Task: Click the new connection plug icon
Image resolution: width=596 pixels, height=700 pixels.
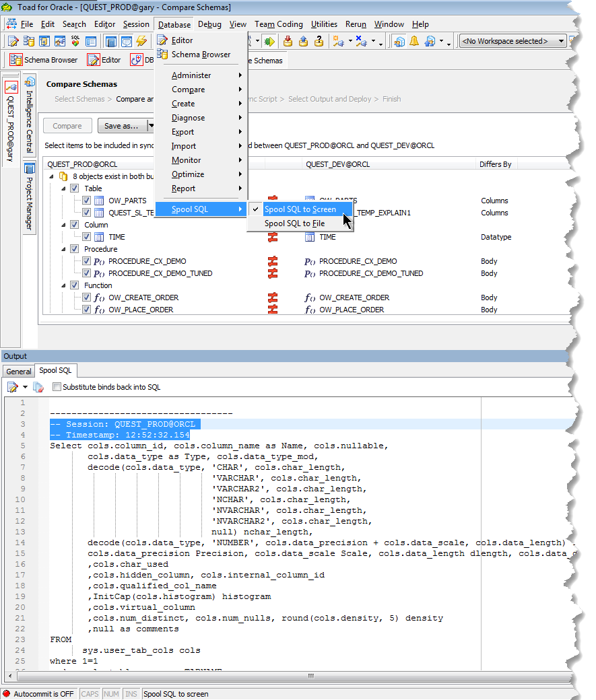Action: pos(338,42)
